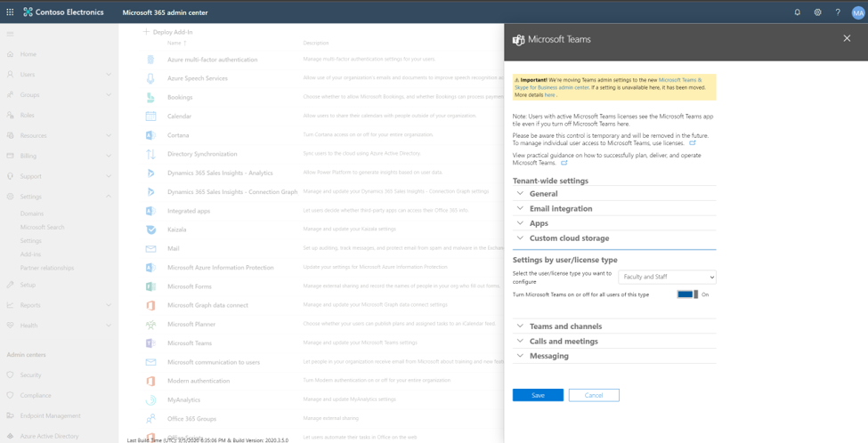Screen dimensions: 868x443
Task: Click the Microsoft Forms icon
Action: pyautogui.click(x=150, y=286)
